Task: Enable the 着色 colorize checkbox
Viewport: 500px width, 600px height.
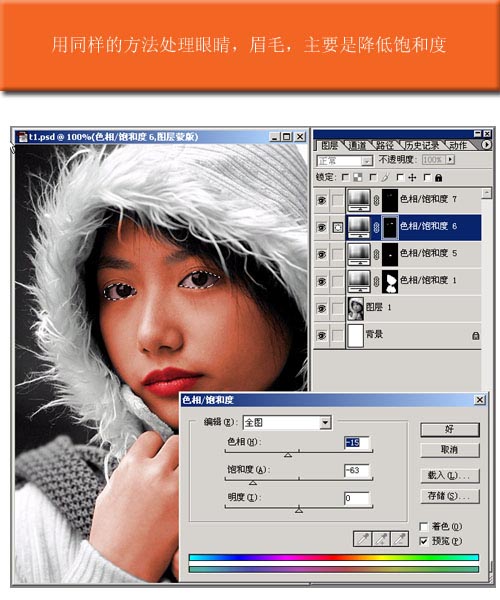Action: [423, 527]
